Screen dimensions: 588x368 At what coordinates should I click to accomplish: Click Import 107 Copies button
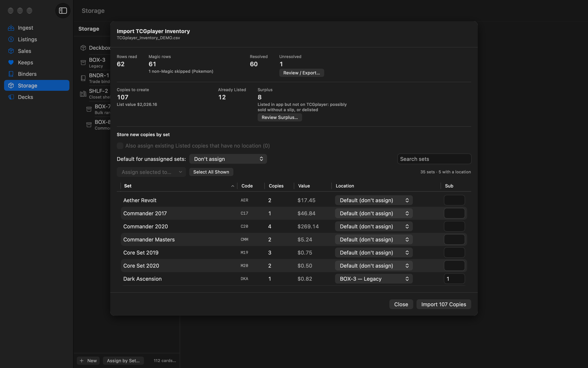pos(443,304)
